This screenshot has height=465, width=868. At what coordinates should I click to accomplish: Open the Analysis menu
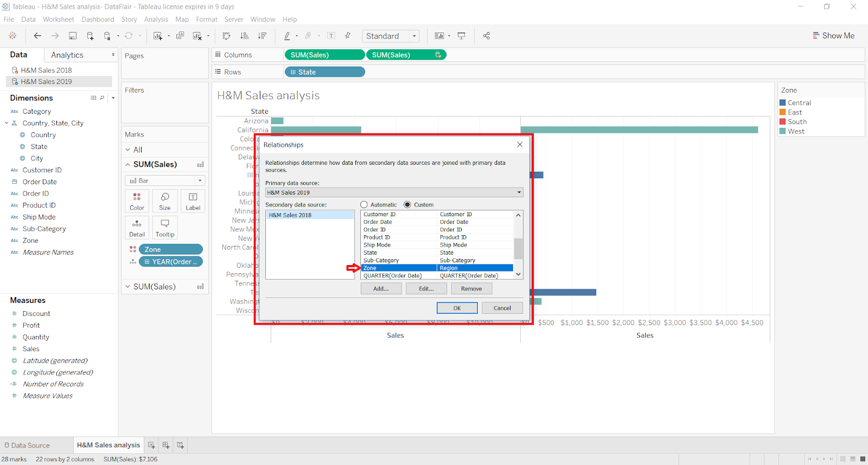pos(156,20)
